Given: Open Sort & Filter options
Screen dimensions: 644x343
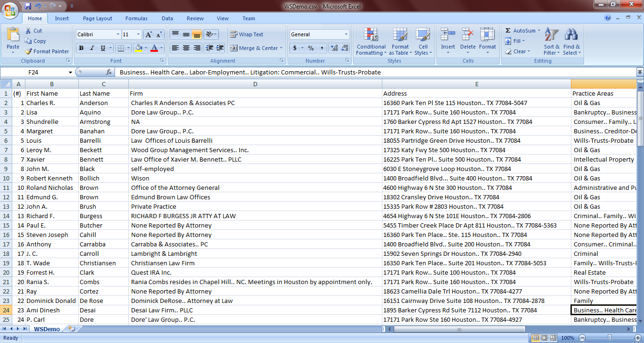Looking at the screenshot, I should (552, 41).
